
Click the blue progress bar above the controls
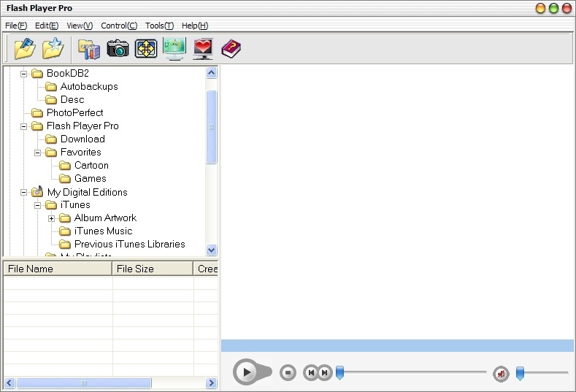click(x=397, y=346)
